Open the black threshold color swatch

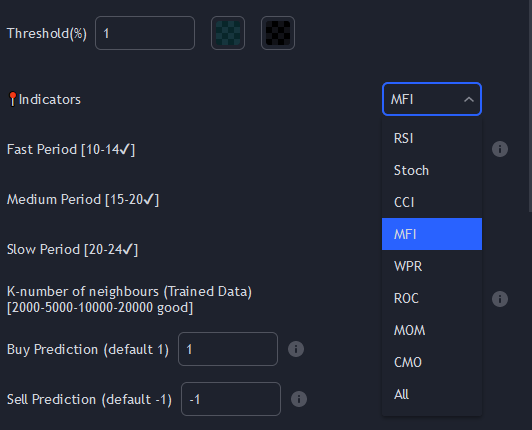pyautogui.click(x=278, y=33)
